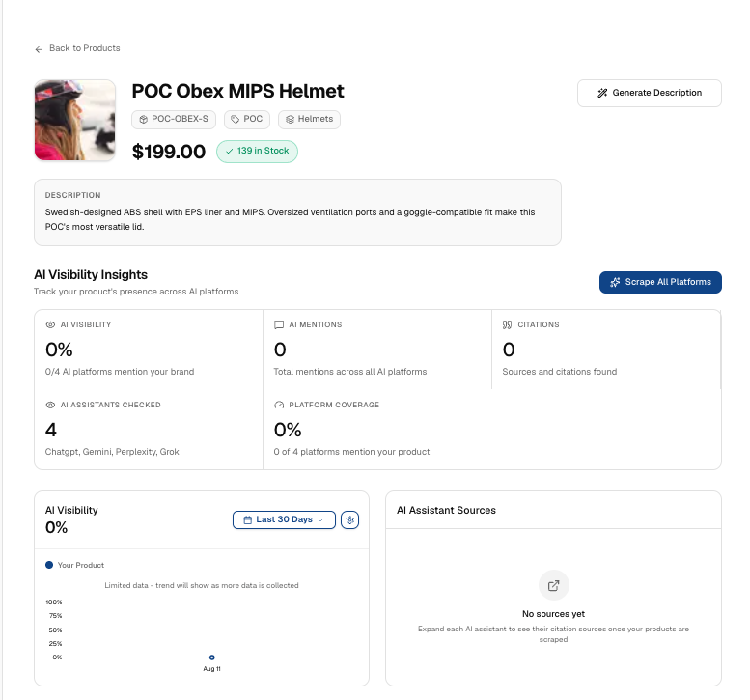This screenshot has height=700, width=750.
Task: Click the Aug 11 data point on chart
Action: [x=212, y=658]
